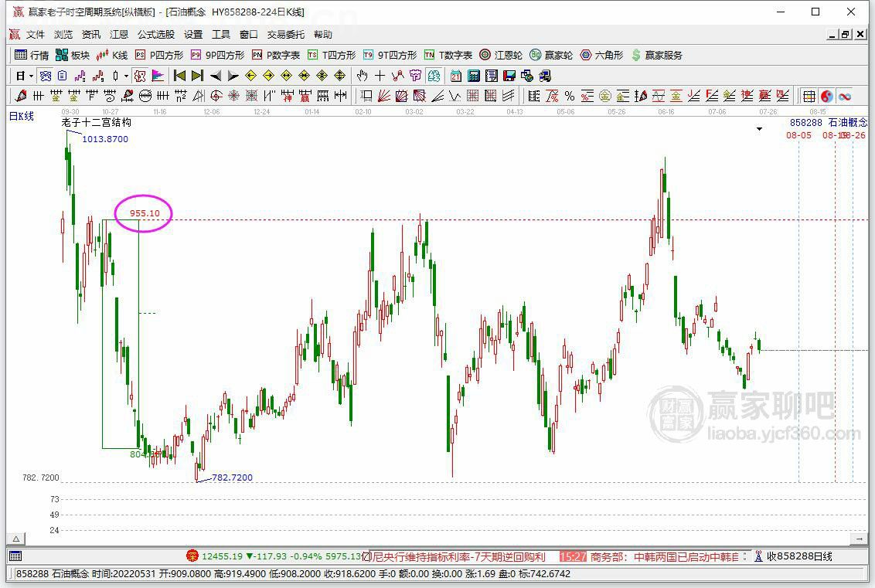The width and height of the screenshot is (875, 588).
Task: Click the 08-05 red date marker
Action: pyautogui.click(x=798, y=135)
